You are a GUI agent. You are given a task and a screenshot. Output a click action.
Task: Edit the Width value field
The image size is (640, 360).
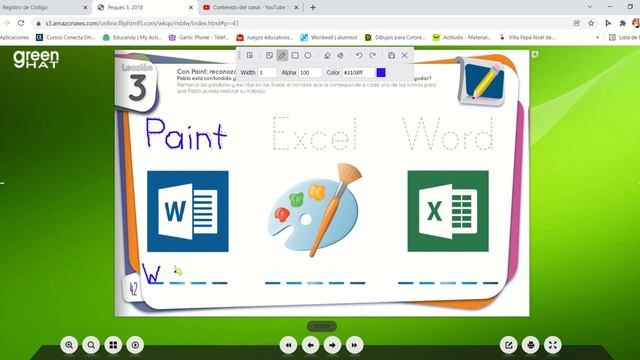[267, 72]
